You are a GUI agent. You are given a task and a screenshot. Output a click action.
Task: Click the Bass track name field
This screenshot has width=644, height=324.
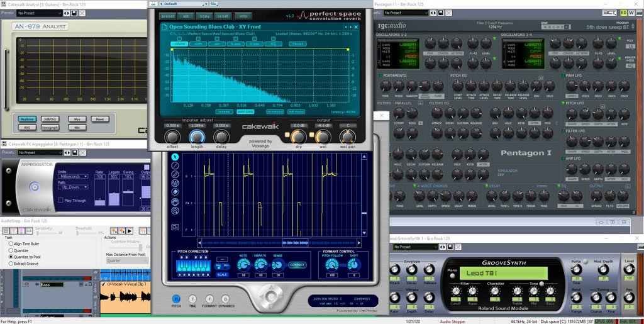(x=52, y=284)
